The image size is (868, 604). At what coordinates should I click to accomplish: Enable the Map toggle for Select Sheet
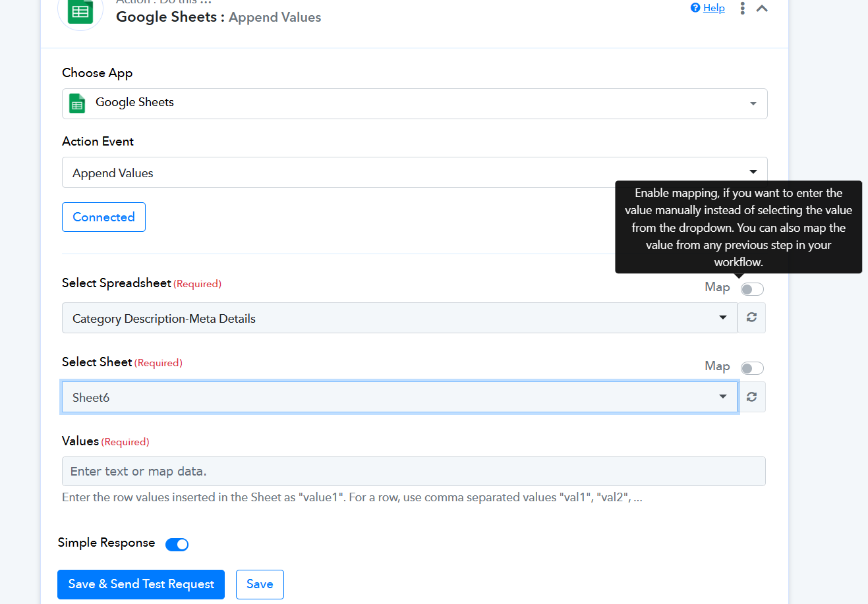(751, 368)
